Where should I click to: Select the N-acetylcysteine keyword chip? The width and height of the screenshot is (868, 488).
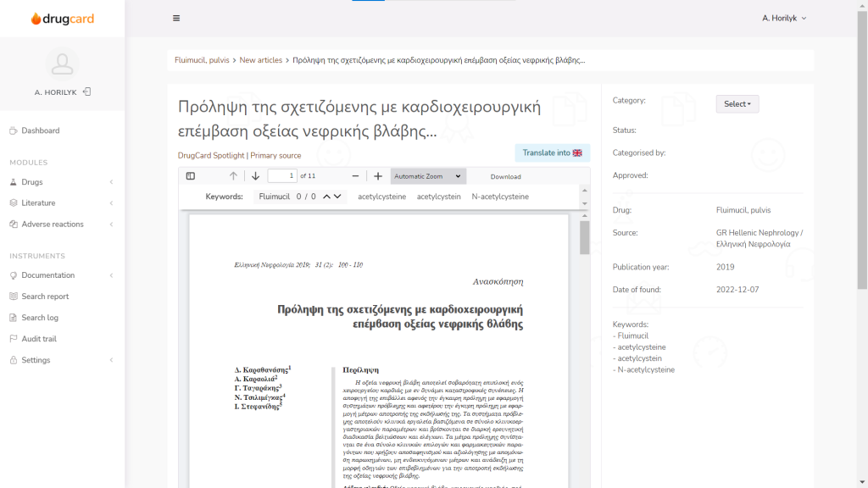(500, 197)
